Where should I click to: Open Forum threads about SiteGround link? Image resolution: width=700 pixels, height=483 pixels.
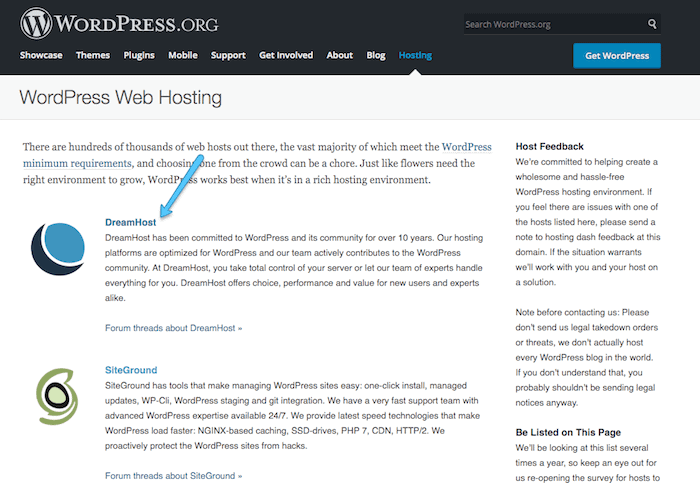point(173,476)
